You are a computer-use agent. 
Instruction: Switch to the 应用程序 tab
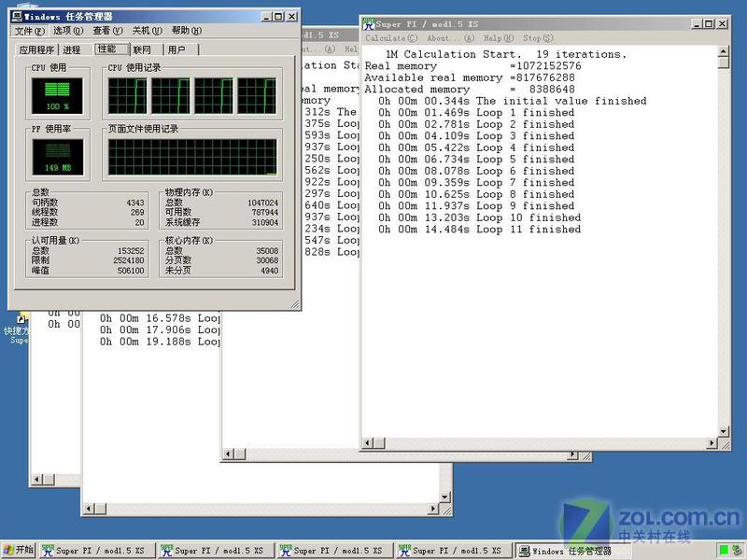click(36, 50)
